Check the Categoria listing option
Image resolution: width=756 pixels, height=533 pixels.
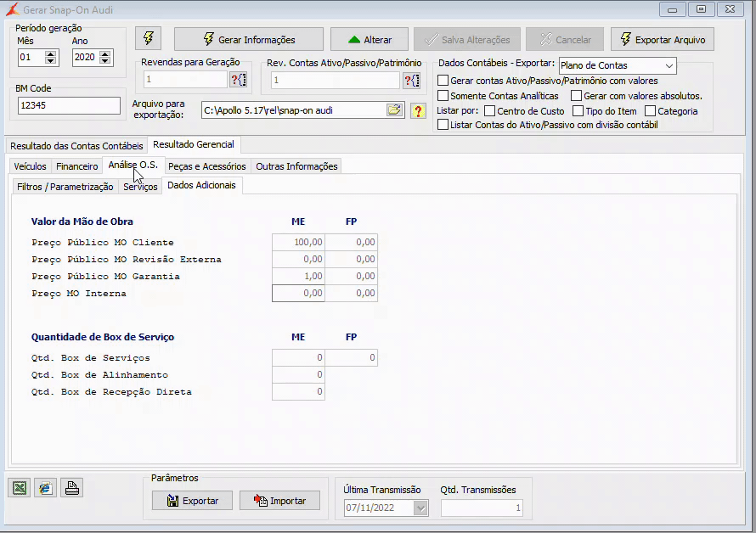[650, 111]
